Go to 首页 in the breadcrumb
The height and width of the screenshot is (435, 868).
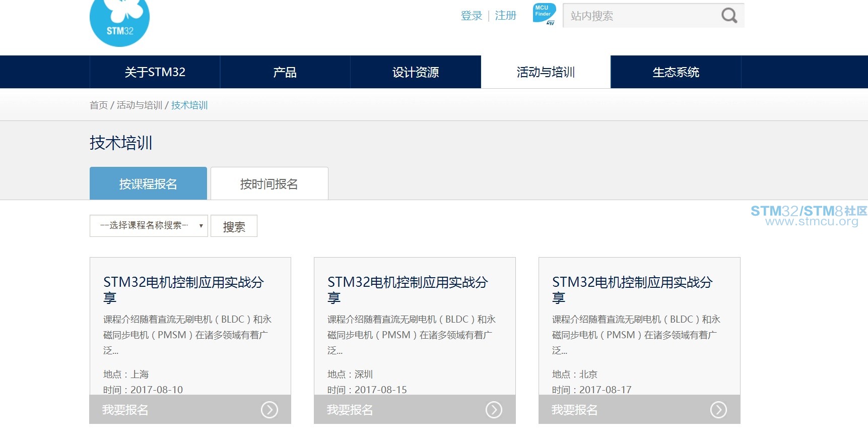click(99, 105)
